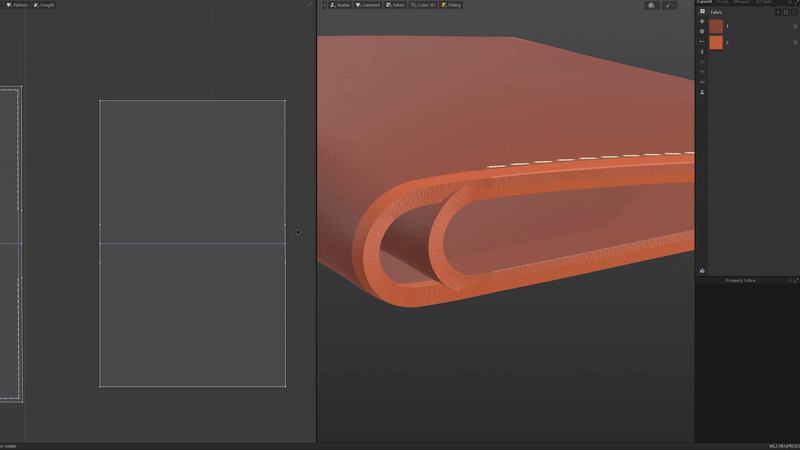This screenshot has width=800, height=450.
Task: Switch to the Scene tab in Object Browser
Action: (x=722, y=2)
